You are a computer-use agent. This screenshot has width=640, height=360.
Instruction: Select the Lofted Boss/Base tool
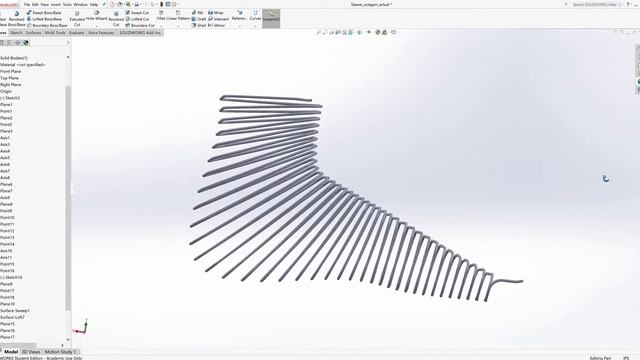click(x=44, y=19)
